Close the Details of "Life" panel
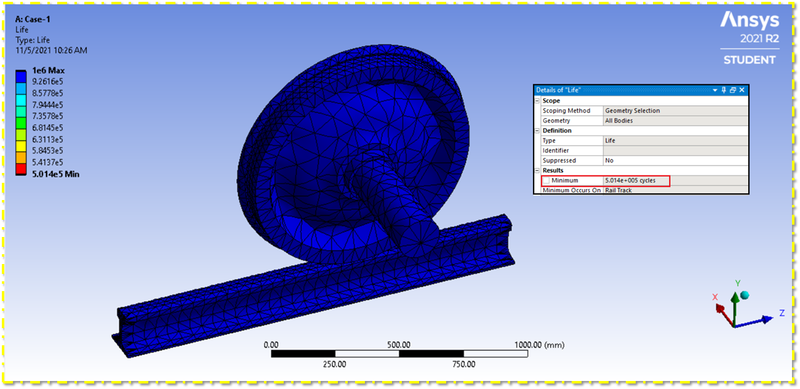 pyautogui.click(x=741, y=90)
